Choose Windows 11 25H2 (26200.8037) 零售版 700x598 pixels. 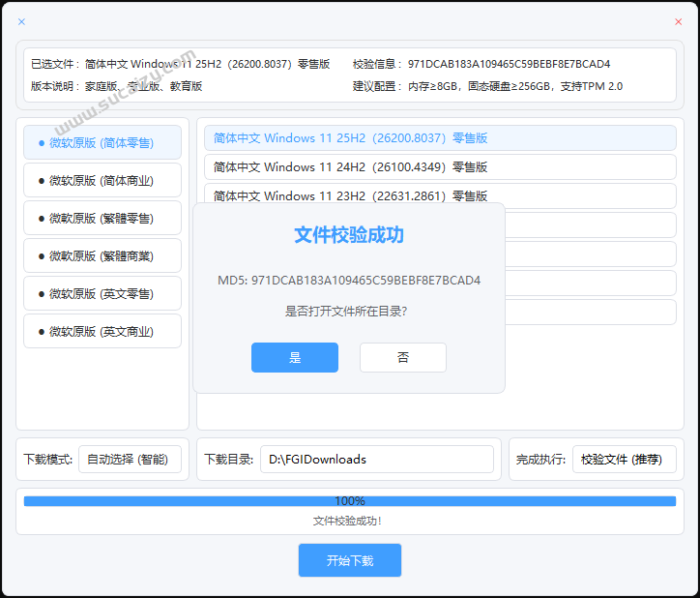point(440,137)
